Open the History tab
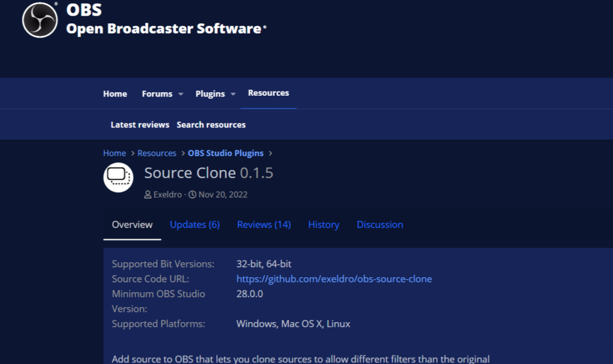The height and width of the screenshot is (364, 613). click(x=324, y=225)
